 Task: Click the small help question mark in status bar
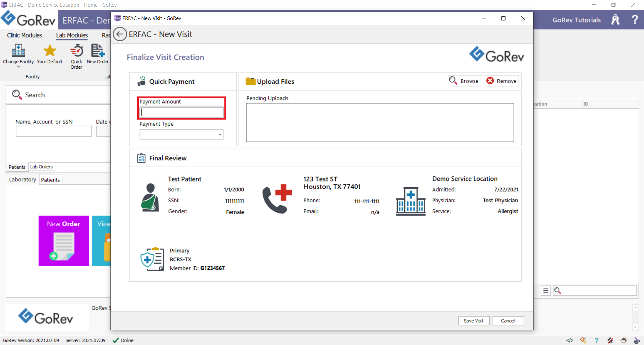(x=597, y=340)
